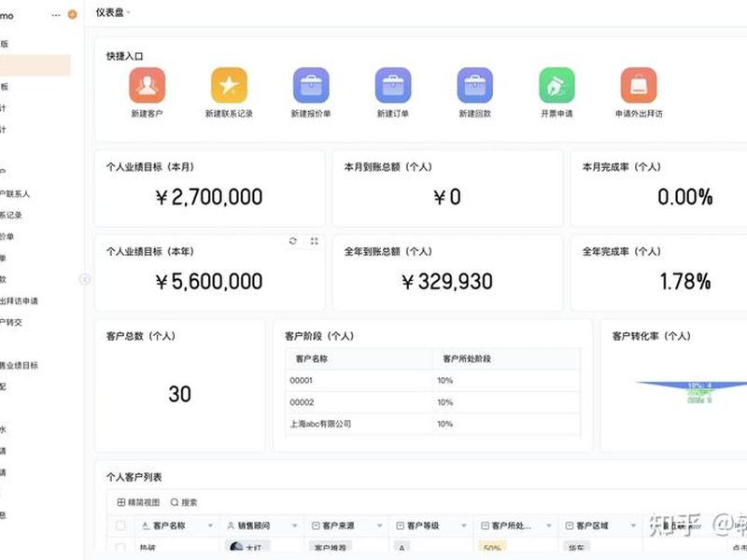Screen dimensions: 747x560
Task: Click the 1.78% 全年完成率 value
Action: (x=685, y=281)
